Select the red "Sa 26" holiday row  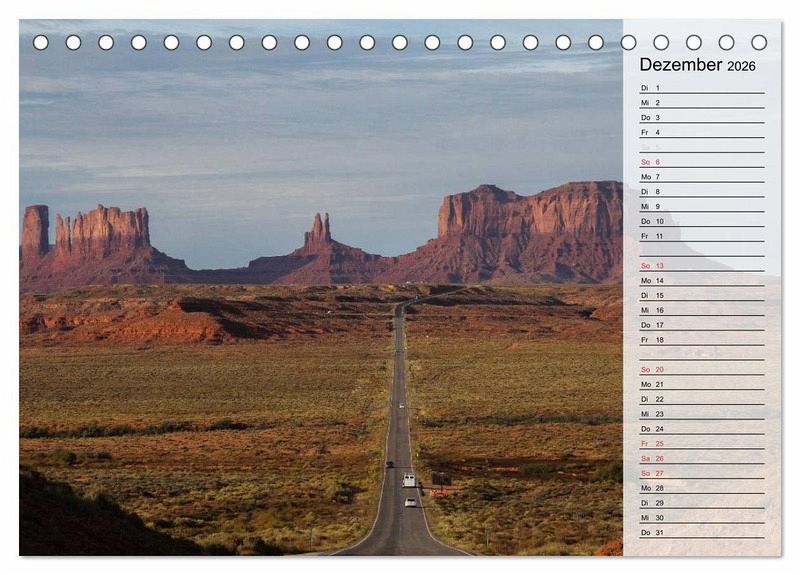(702, 458)
